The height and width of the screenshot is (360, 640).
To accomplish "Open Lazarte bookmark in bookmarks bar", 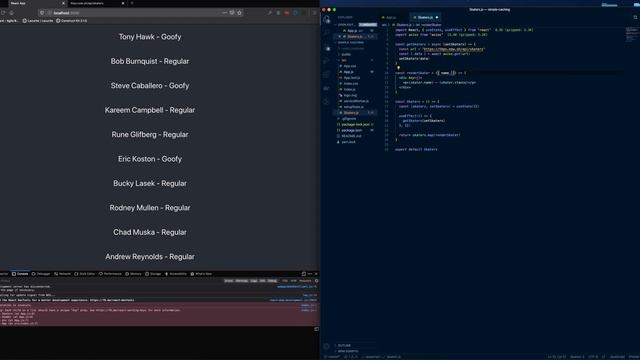I will click(x=38, y=20).
